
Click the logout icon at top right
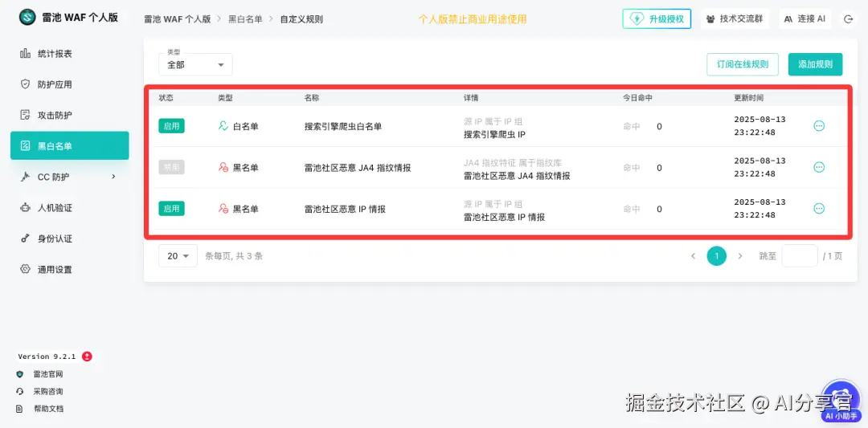coord(848,18)
